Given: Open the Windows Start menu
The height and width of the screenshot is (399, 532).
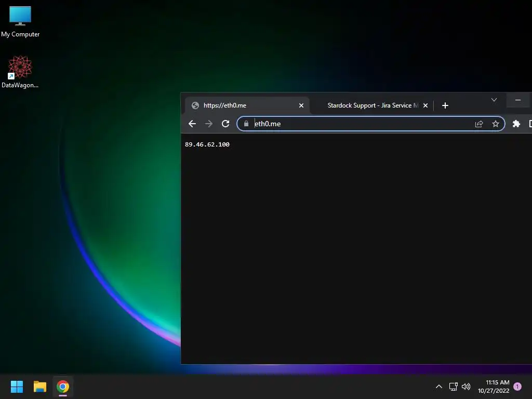Looking at the screenshot, I should [17, 387].
